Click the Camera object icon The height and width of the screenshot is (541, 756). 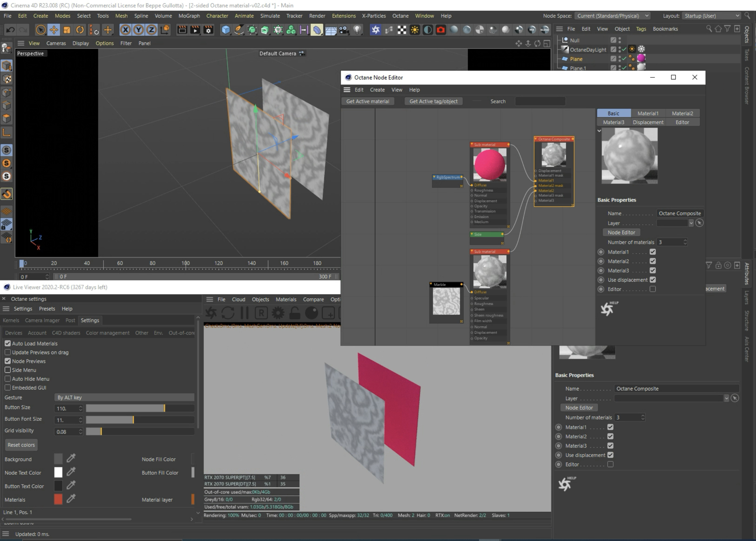click(x=344, y=30)
